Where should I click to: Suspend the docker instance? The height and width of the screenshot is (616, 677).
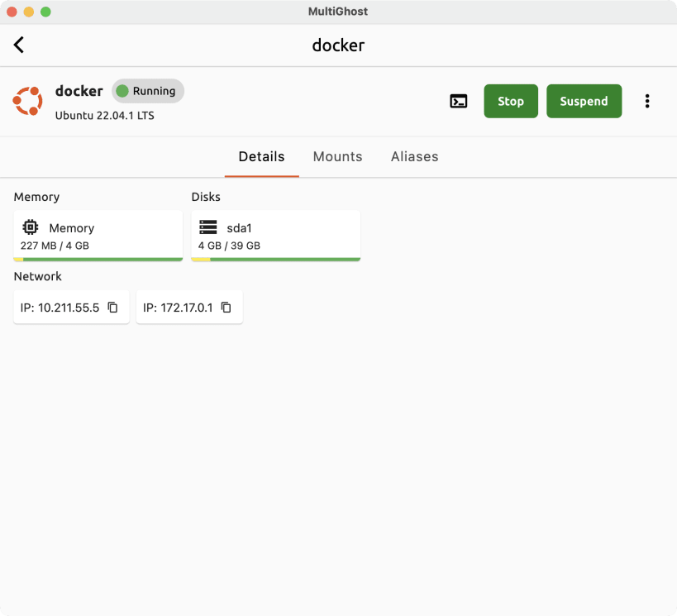pyautogui.click(x=584, y=101)
